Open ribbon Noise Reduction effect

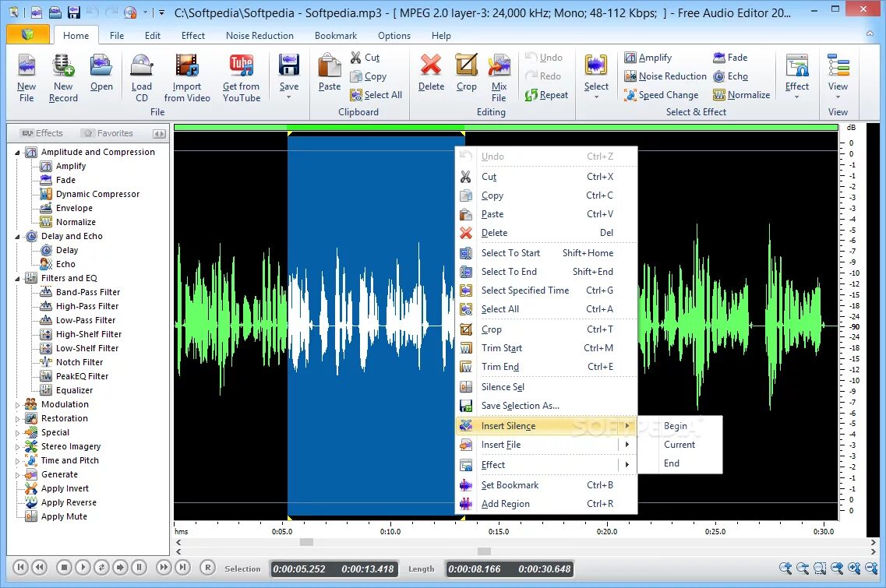tap(665, 76)
